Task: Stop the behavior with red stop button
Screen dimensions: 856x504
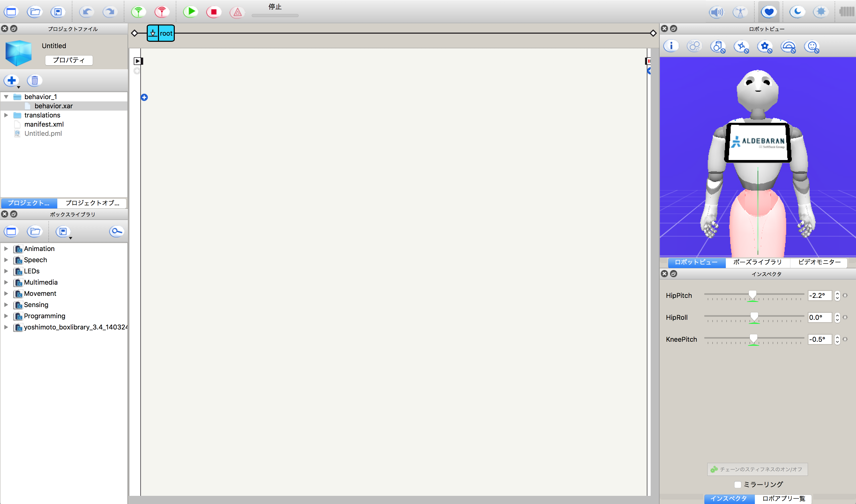Action: (214, 12)
